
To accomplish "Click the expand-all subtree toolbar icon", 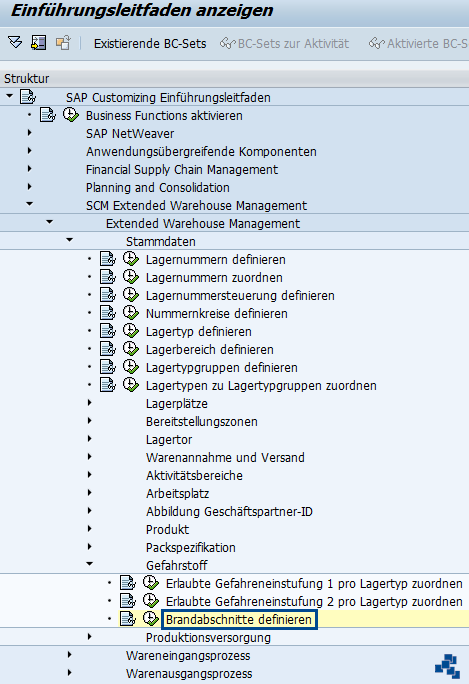I will coord(15,43).
